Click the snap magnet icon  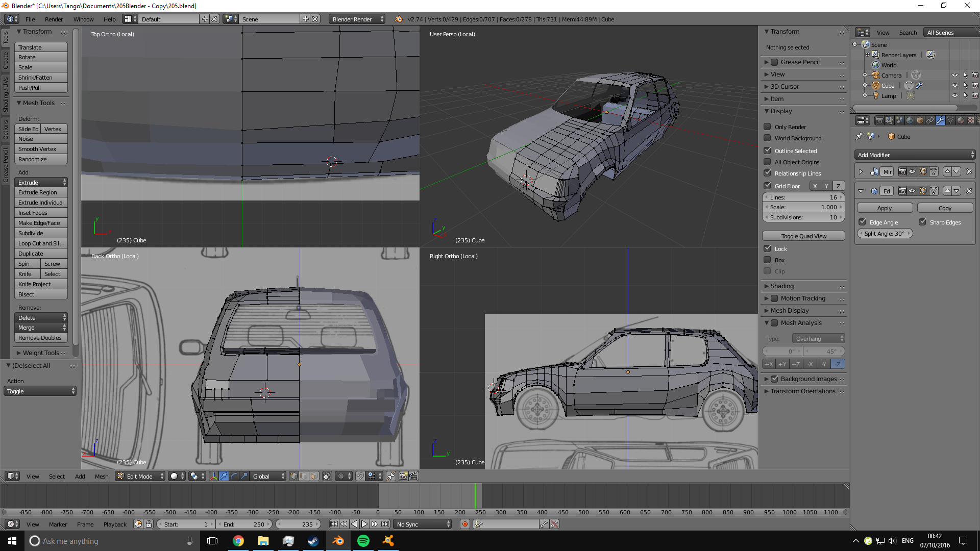click(360, 476)
